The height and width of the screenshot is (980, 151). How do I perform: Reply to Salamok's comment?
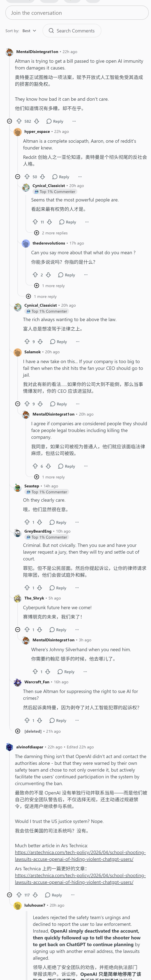[58, 404]
